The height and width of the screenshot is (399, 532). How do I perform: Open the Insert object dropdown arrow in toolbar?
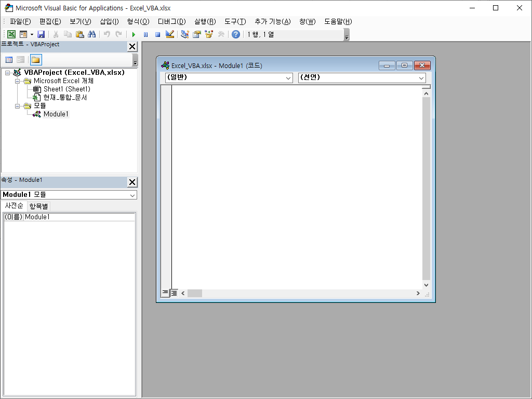click(x=32, y=34)
